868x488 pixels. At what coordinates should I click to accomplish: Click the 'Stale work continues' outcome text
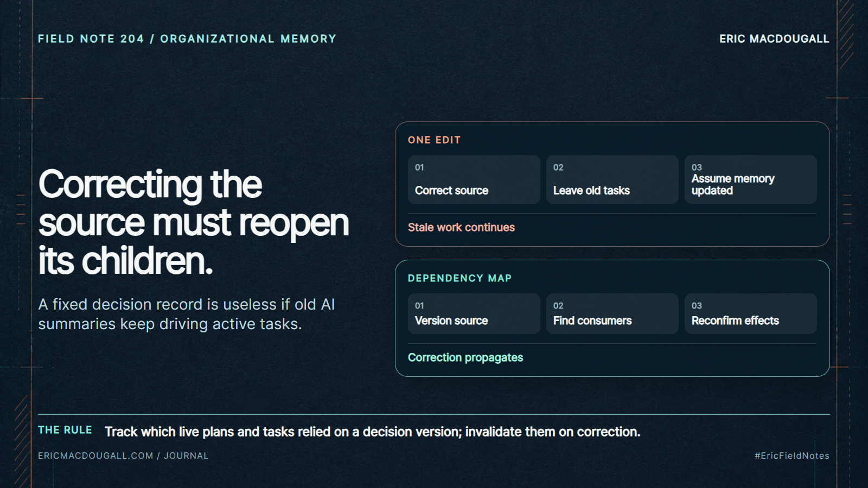pyautogui.click(x=461, y=227)
